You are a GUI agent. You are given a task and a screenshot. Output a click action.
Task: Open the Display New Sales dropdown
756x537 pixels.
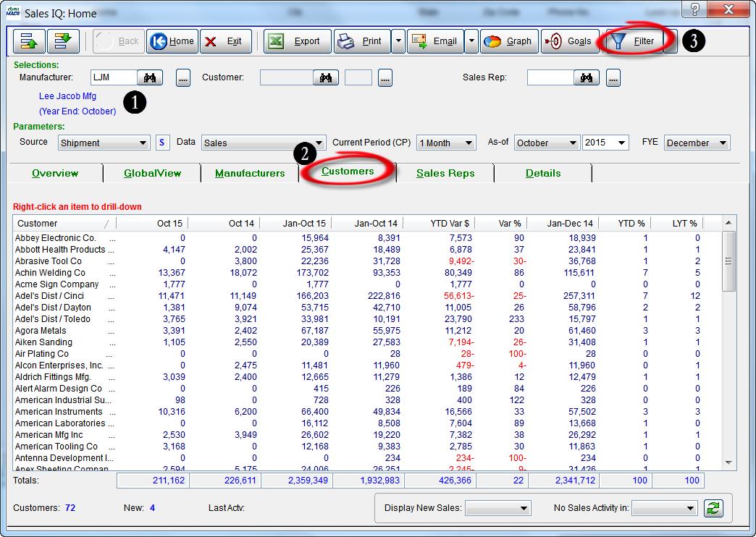click(x=497, y=508)
